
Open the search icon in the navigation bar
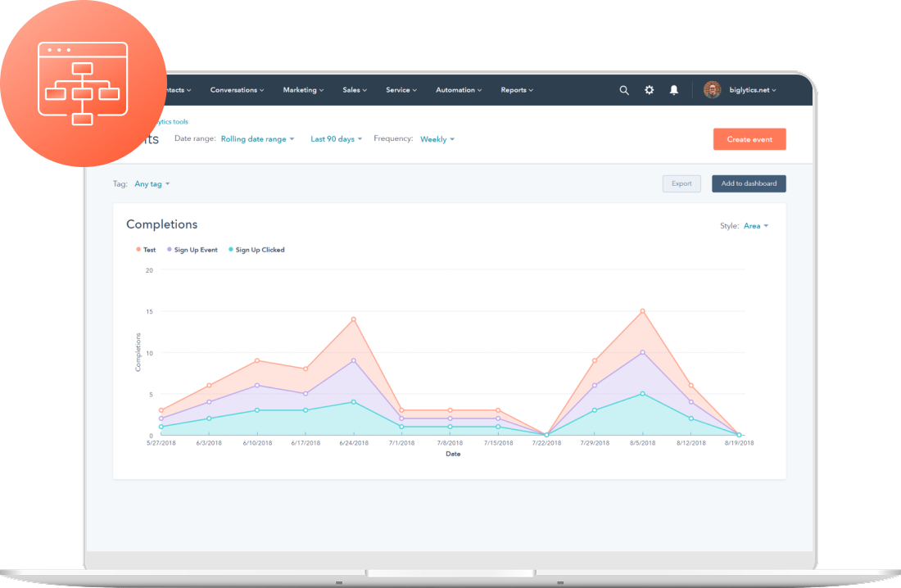pos(624,90)
